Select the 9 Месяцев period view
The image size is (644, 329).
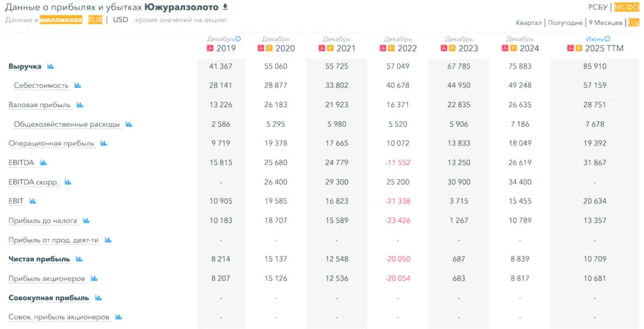click(605, 23)
